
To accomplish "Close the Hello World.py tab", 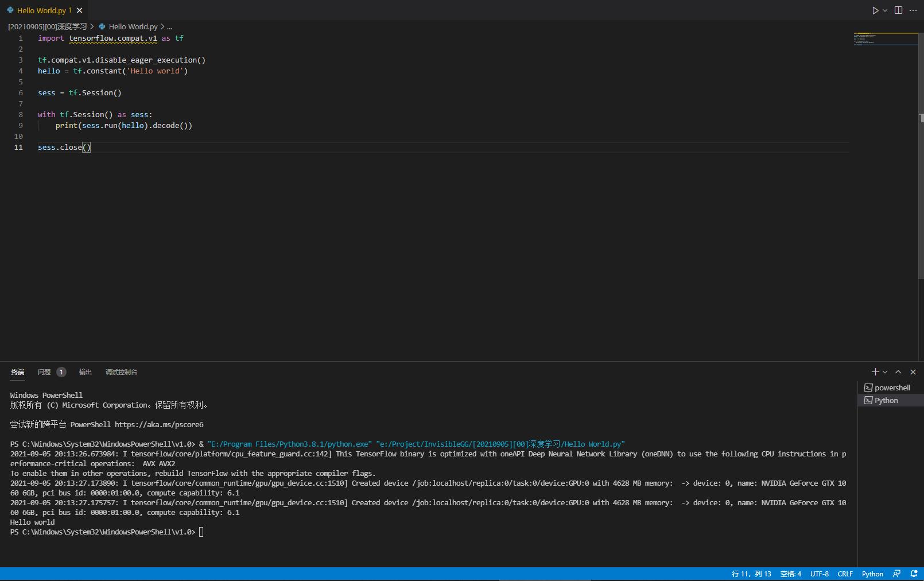I will [80, 10].
